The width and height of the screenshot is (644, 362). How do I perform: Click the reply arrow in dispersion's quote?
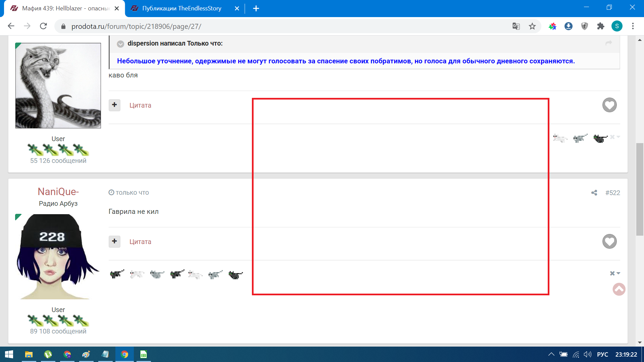coord(608,43)
